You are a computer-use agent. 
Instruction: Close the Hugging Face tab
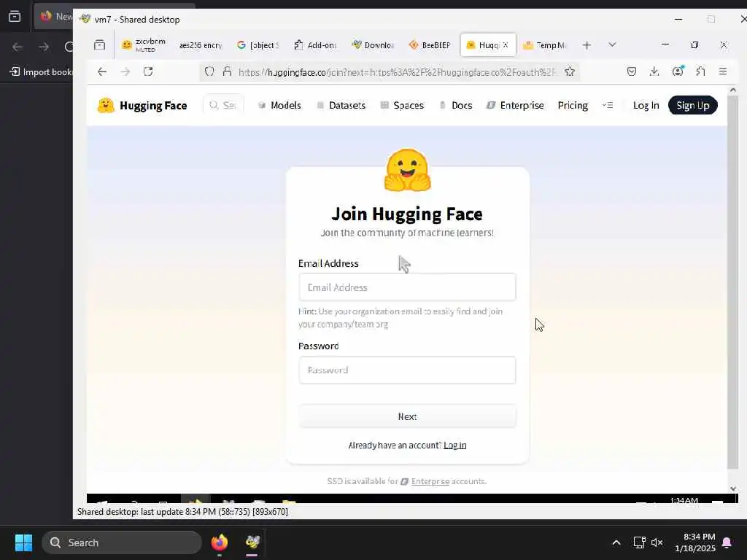pyautogui.click(x=506, y=45)
